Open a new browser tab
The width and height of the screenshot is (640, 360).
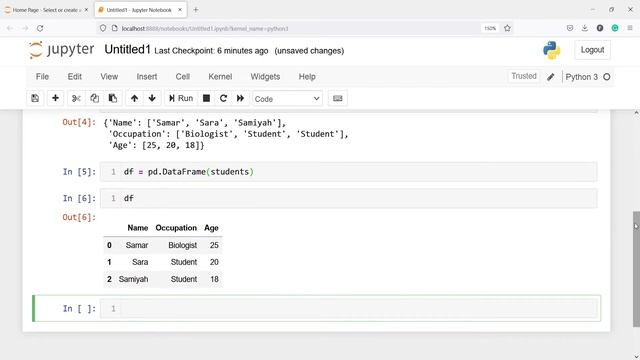point(196,10)
